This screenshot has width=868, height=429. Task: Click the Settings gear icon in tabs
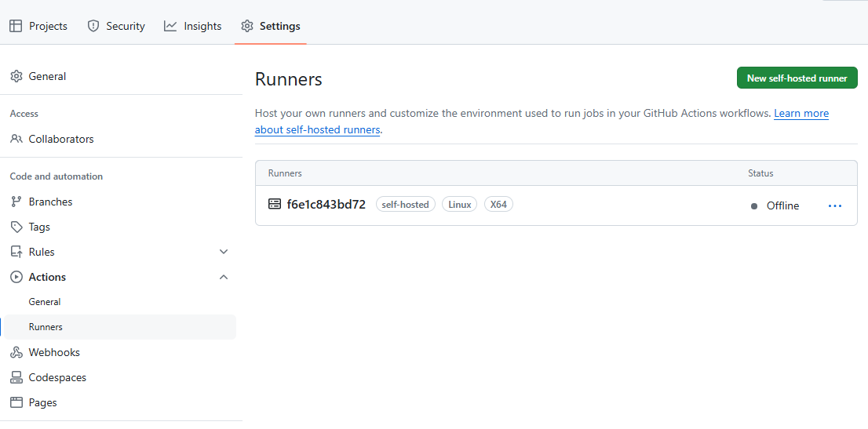point(247,26)
